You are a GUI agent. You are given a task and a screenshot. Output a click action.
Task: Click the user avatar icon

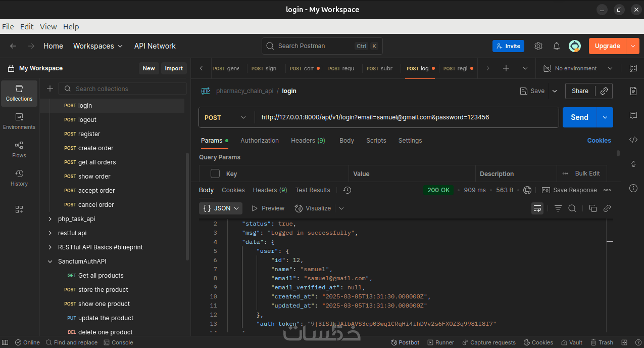click(575, 46)
